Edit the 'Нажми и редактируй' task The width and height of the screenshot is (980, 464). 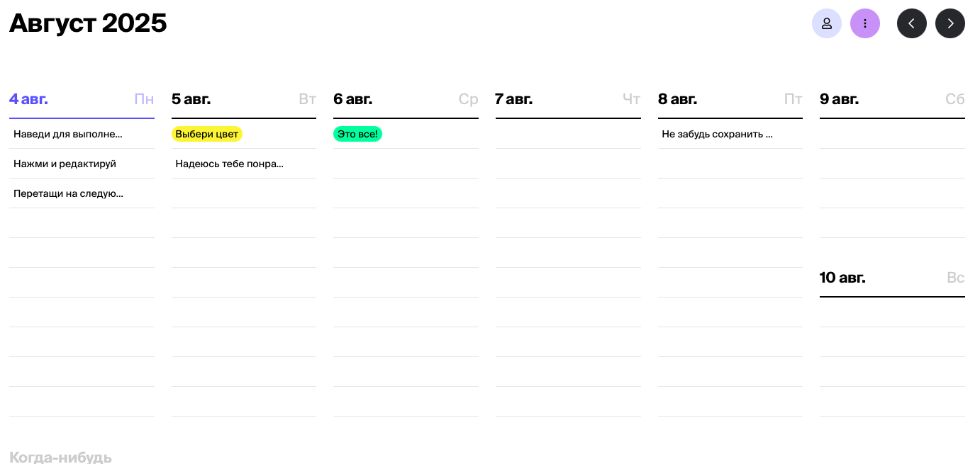point(65,164)
